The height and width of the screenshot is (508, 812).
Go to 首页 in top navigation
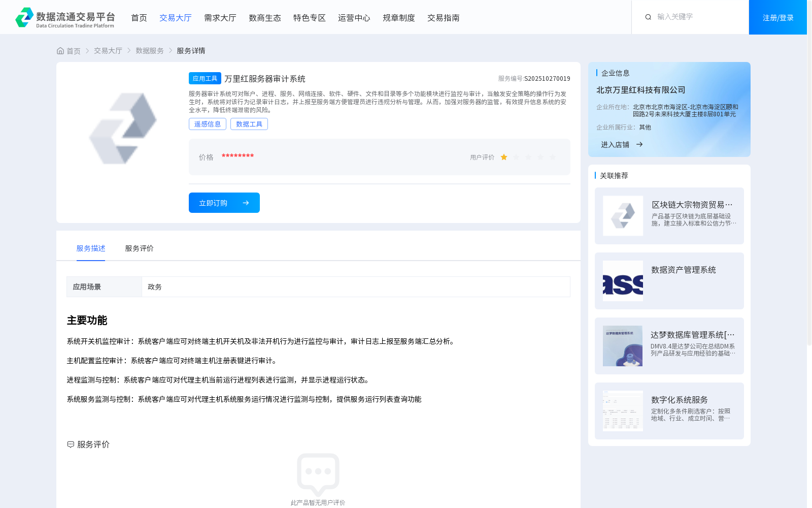[x=139, y=18]
